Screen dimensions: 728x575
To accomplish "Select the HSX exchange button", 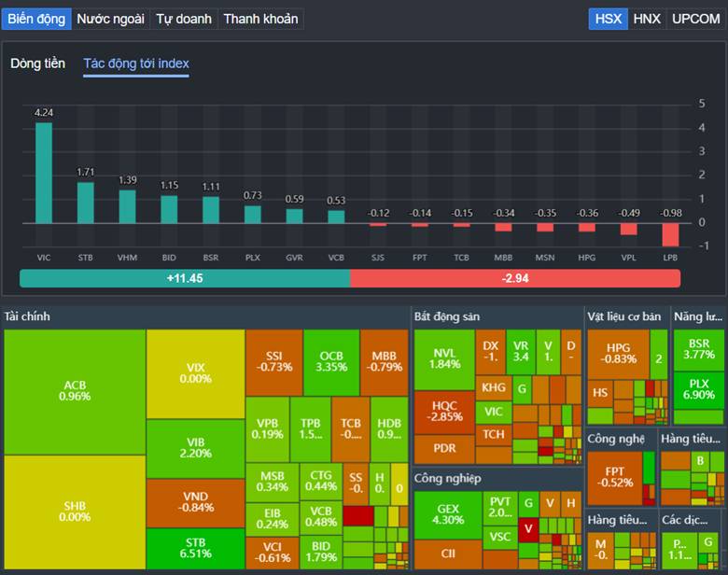I will coord(609,19).
